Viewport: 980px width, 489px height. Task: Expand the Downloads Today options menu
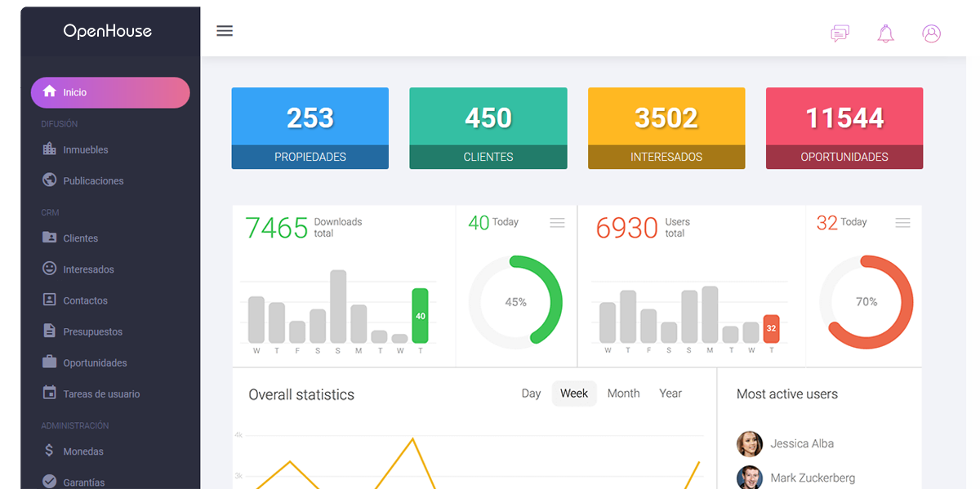[557, 223]
